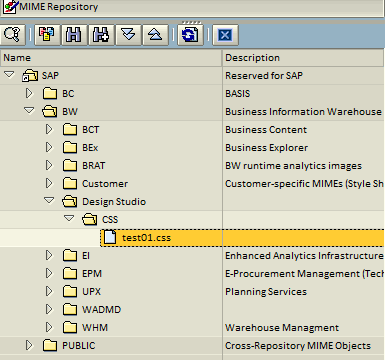This screenshot has width=386, height=360.
Task: Select the test01.css file name
Action: [147, 238]
